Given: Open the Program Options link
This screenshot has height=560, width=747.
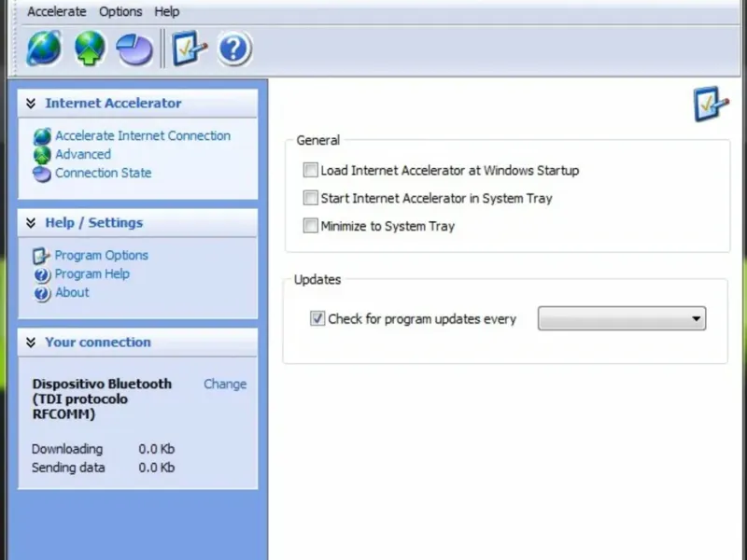Looking at the screenshot, I should 102,255.
